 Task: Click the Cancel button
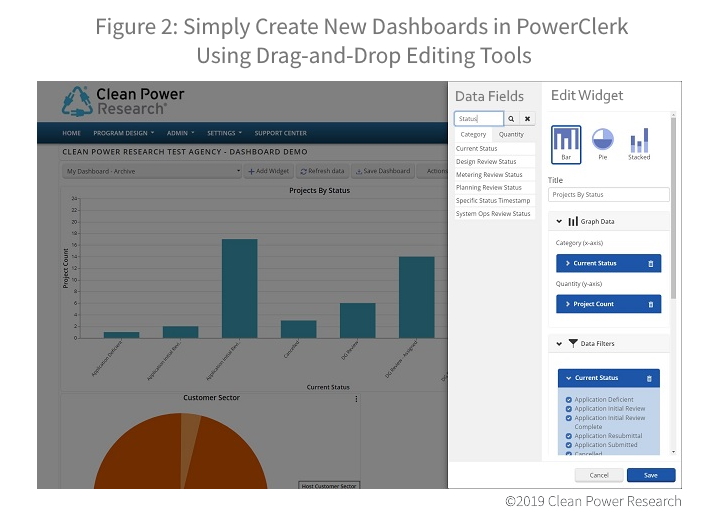click(599, 475)
